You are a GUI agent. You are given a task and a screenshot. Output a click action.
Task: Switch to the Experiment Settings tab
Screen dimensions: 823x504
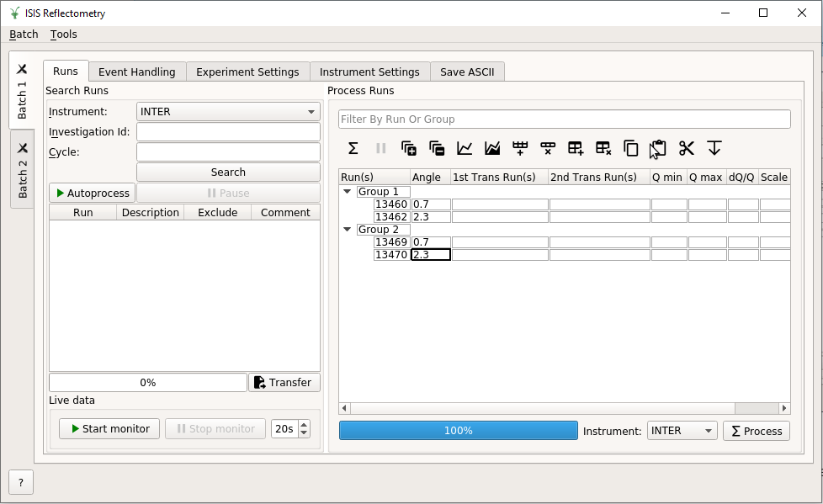click(x=247, y=72)
